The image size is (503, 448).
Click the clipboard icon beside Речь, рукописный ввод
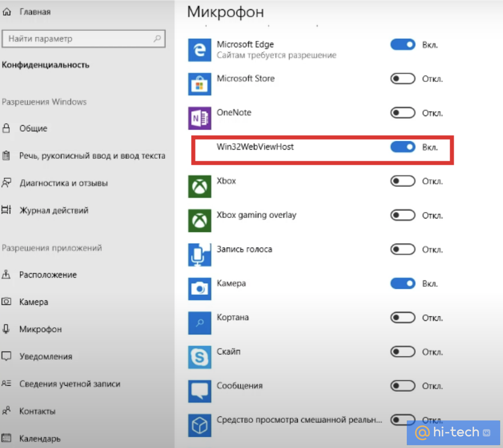point(6,156)
